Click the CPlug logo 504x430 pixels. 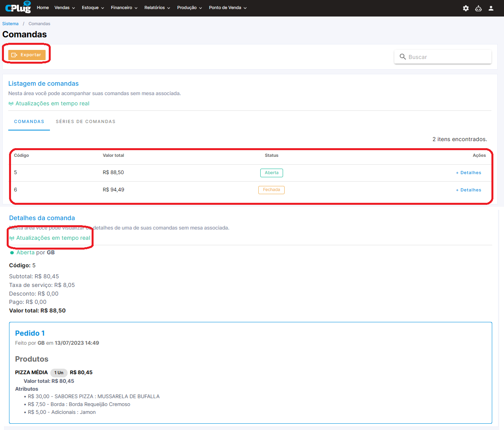[x=18, y=8]
